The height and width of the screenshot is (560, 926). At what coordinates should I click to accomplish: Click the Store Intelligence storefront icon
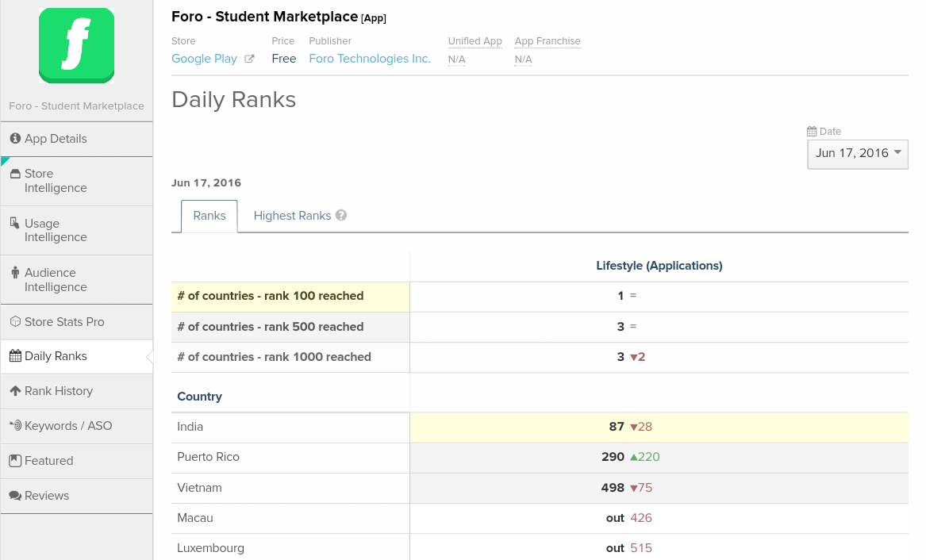15,174
